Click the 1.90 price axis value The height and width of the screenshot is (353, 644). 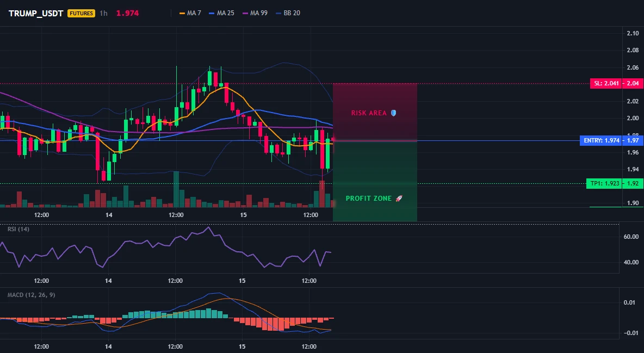click(633, 202)
